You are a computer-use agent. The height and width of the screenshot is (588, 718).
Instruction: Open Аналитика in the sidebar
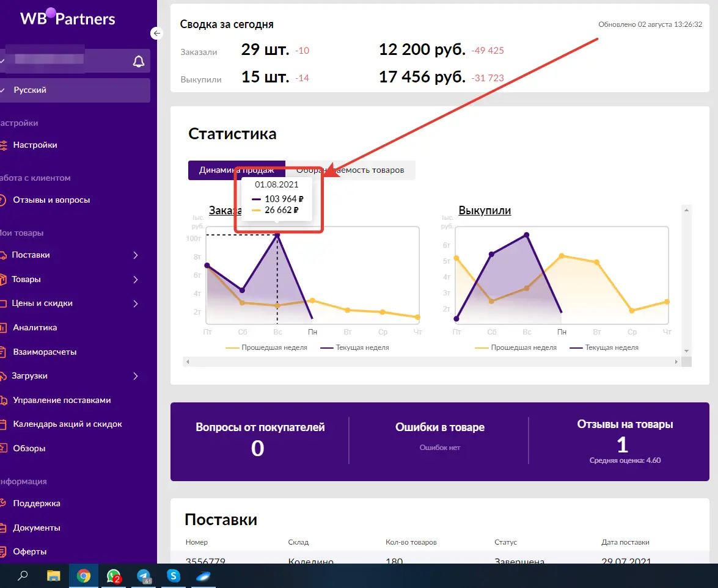click(35, 328)
